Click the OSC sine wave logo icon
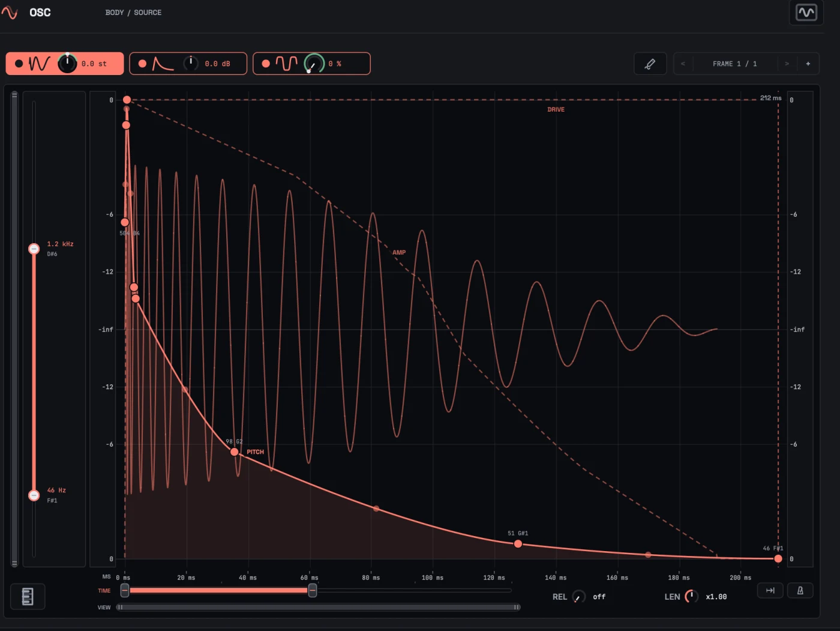This screenshot has width=840, height=631. tap(10, 12)
